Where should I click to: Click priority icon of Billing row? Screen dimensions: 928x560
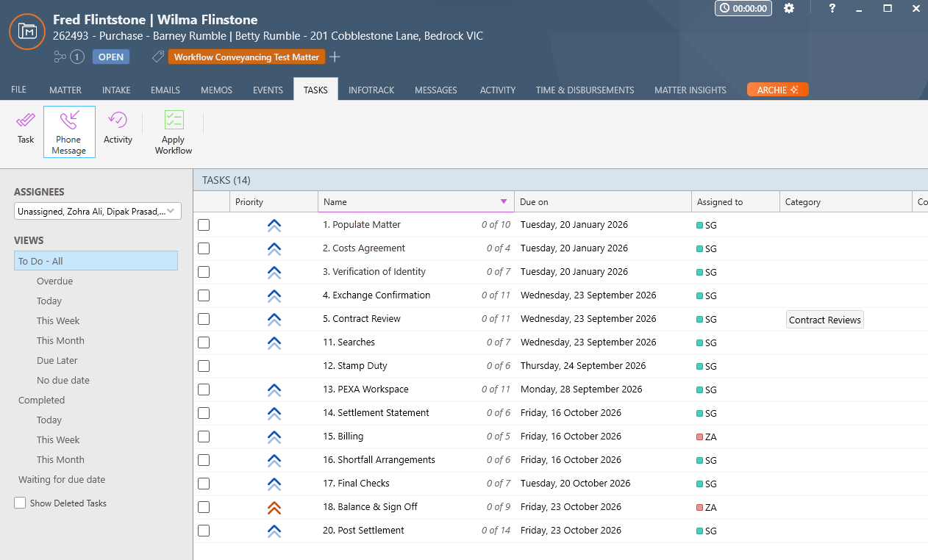(274, 437)
